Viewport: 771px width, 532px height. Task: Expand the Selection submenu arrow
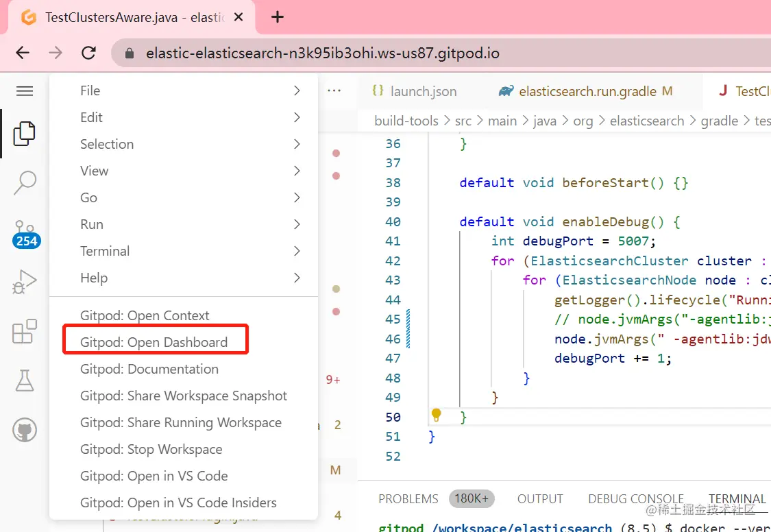[297, 144]
